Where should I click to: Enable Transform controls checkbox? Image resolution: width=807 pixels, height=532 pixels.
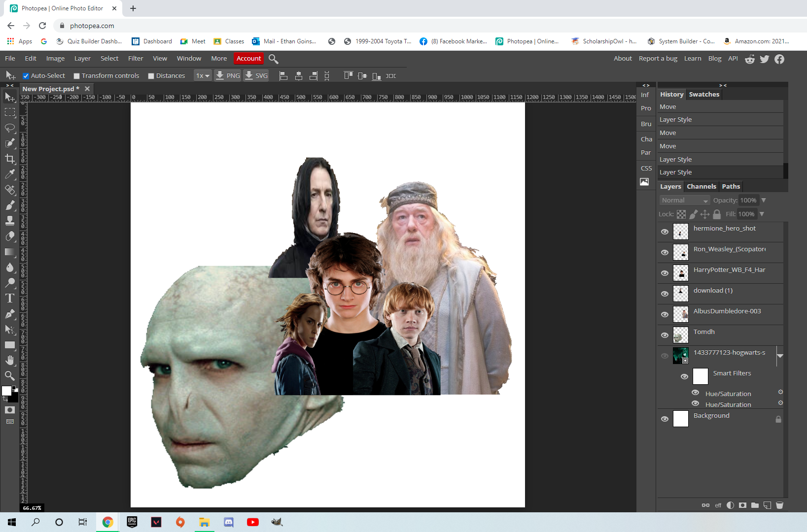tap(76, 76)
